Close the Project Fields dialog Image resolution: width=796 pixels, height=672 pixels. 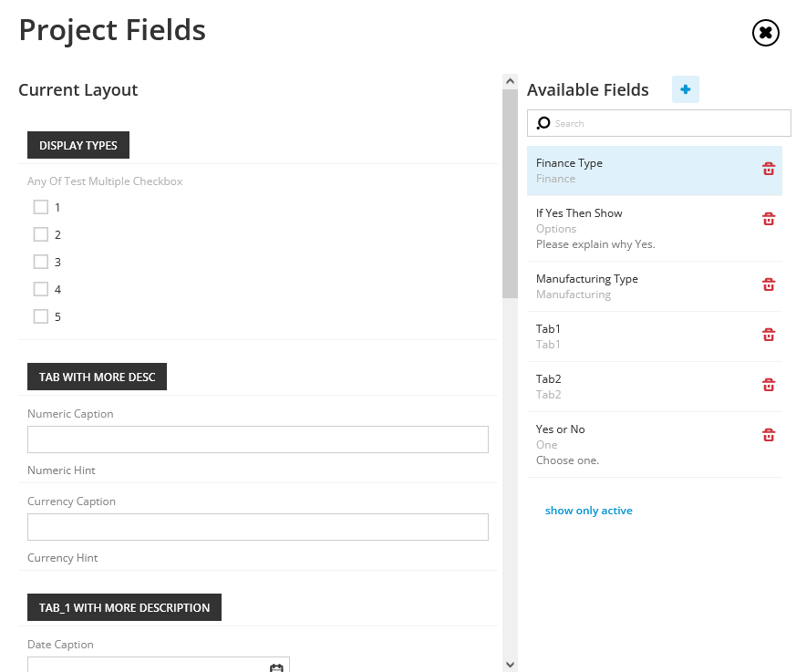pyautogui.click(x=766, y=33)
